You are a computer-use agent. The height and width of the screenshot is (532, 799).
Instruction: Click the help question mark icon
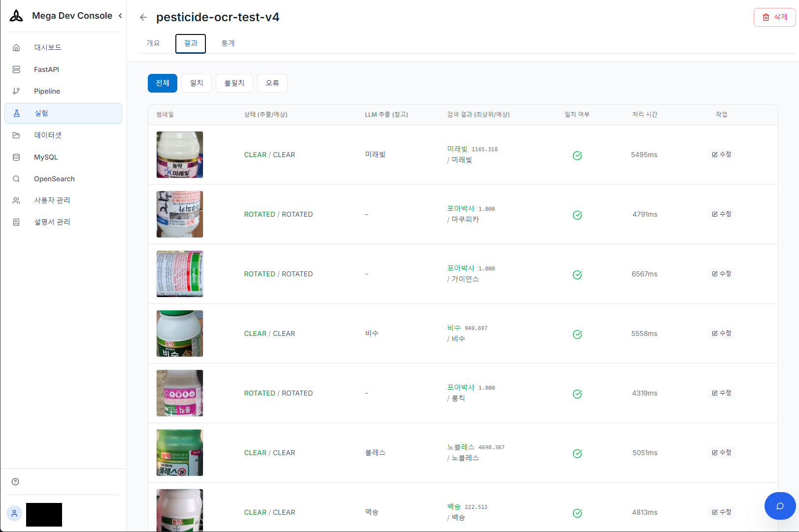[x=15, y=482]
